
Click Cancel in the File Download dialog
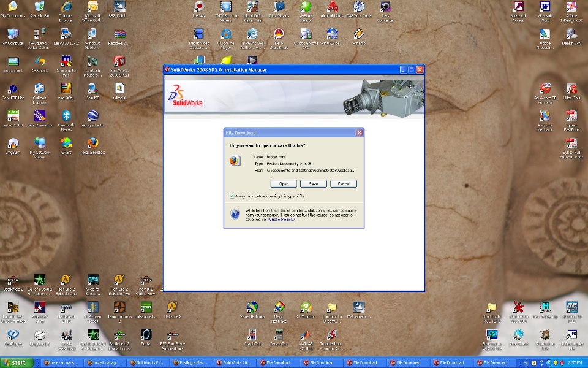click(344, 183)
